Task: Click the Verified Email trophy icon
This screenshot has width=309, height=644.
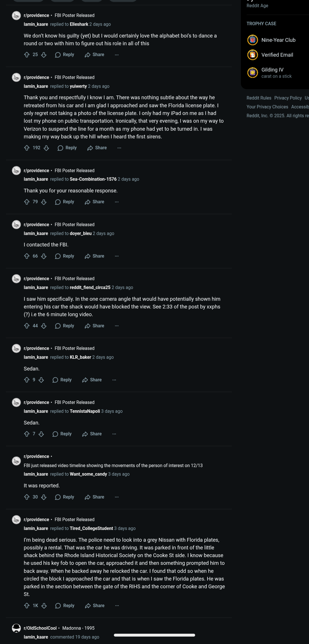Action: coord(253,55)
